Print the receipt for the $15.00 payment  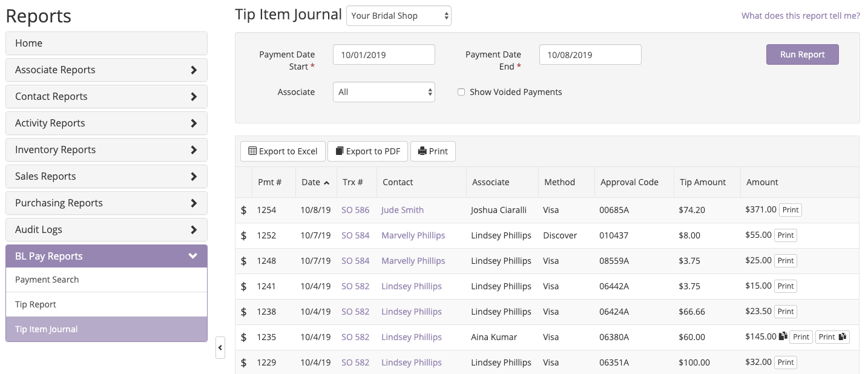(x=786, y=286)
